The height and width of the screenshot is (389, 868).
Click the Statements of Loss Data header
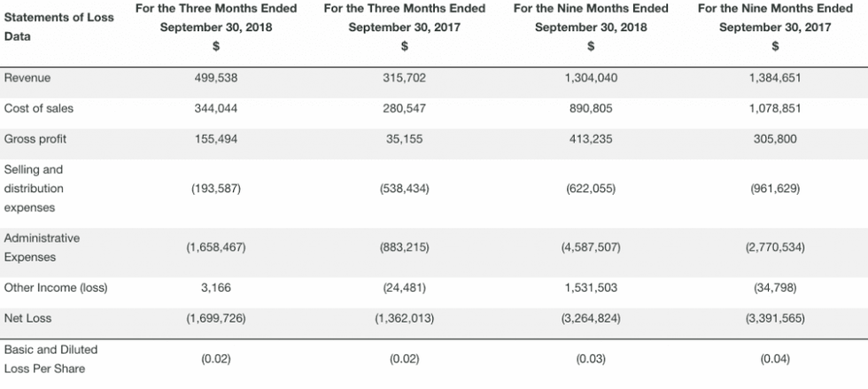[x=58, y=27]
